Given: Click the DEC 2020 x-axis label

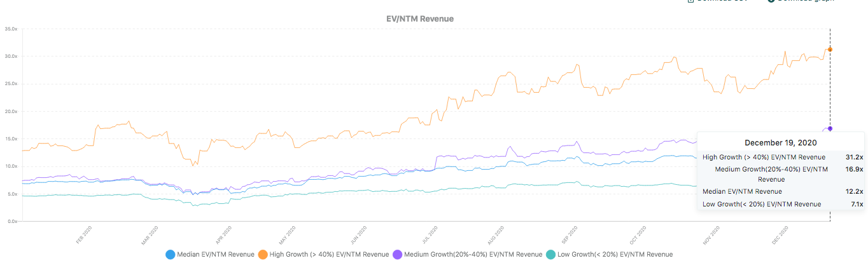Looking at the screenshot, I should pos(780,234).
